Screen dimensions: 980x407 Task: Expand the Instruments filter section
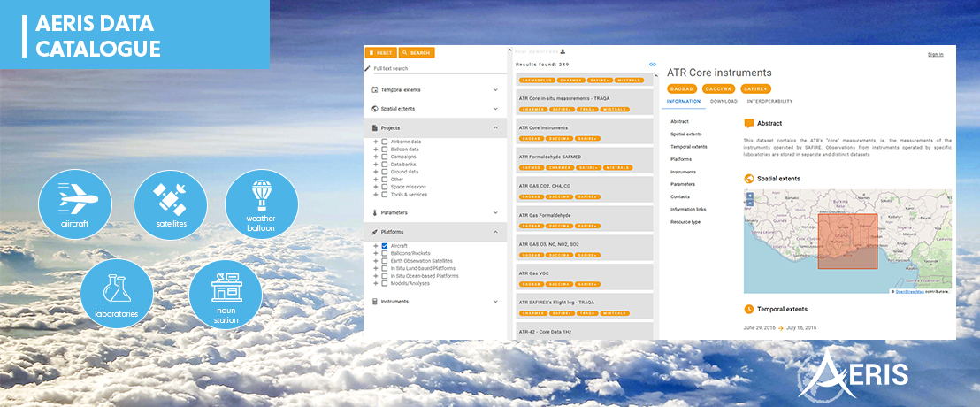[x=495, y=302]
